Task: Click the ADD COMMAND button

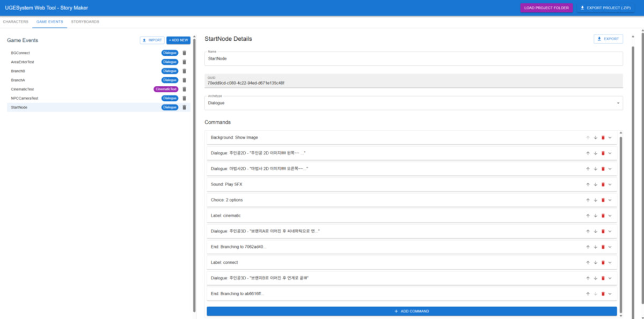Action: coord(412,311)
